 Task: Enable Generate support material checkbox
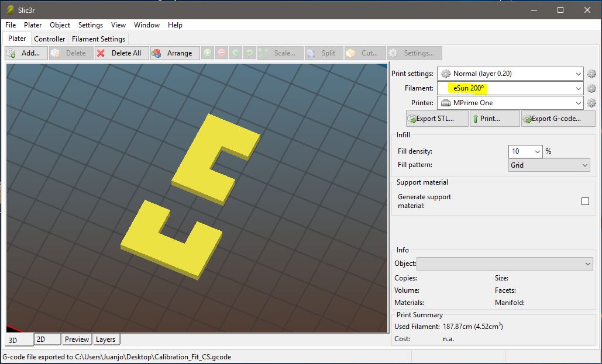[x=585, y=202]
